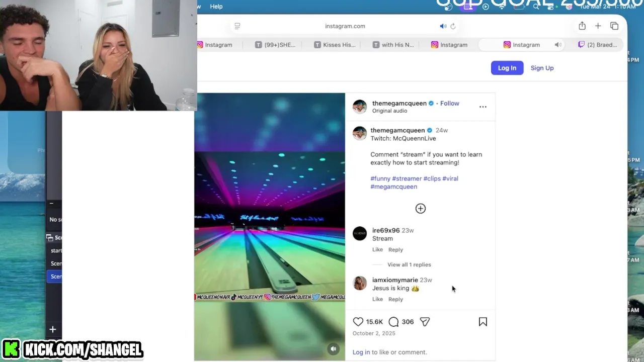
Task: Open the Help menu in menu bar
Action: click(216, 7)
